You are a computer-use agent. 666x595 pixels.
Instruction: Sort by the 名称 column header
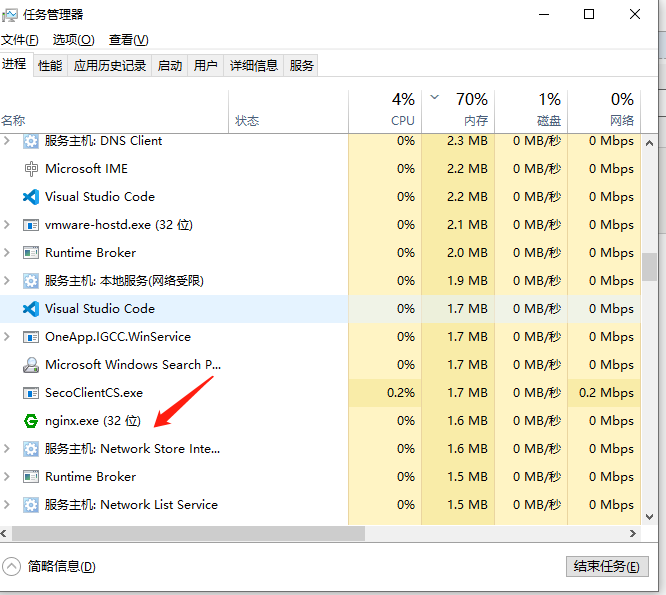coord(114,112)
